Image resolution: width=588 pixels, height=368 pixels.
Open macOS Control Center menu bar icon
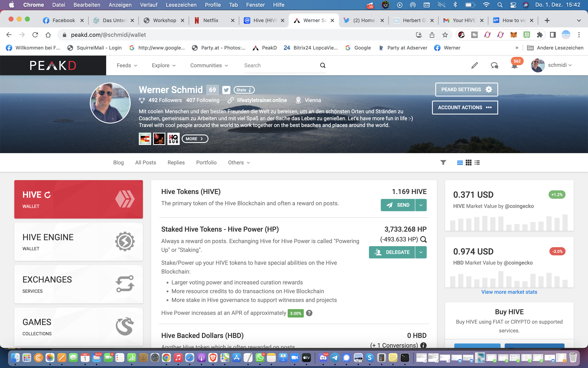coord(513,5)
